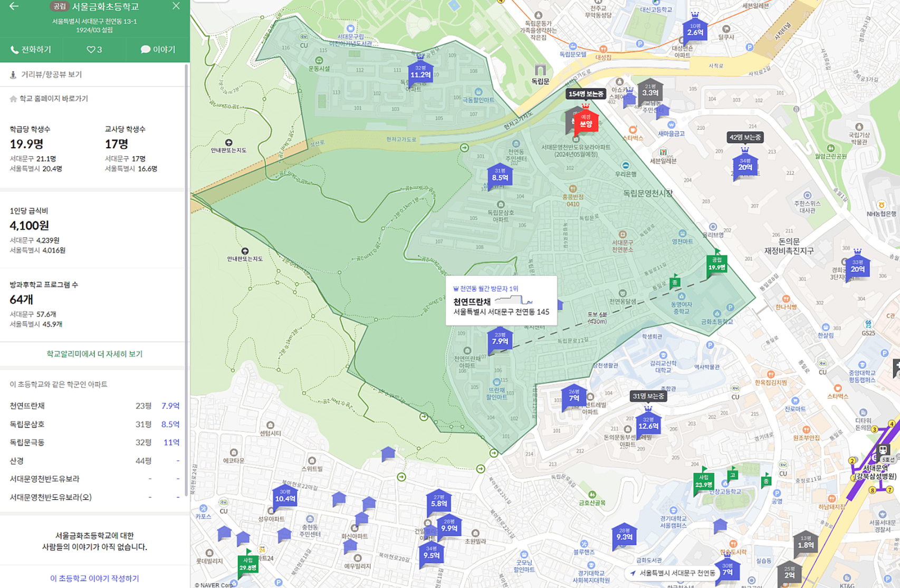
Task: Click the 42명 보는중 viewers badge
Action: pos(745,137)
